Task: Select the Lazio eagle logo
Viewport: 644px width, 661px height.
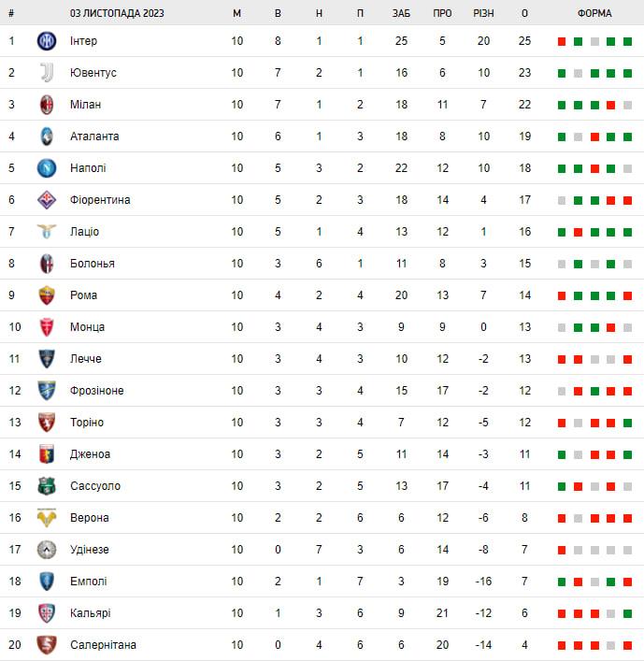Action: pos(47,232)
